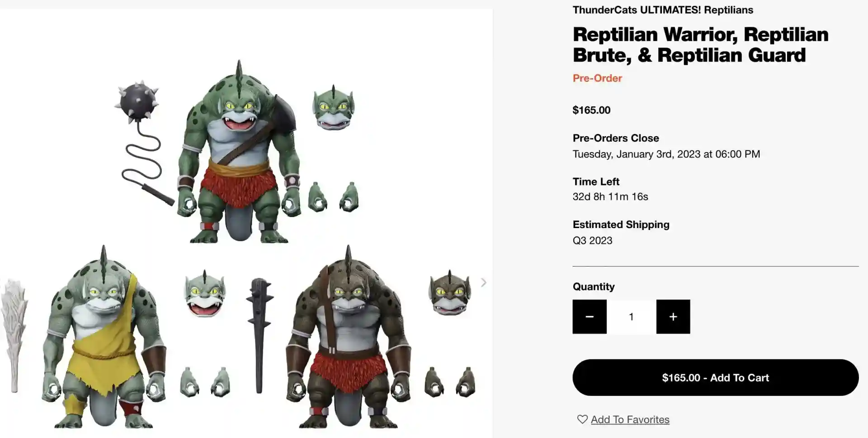Click the ThunderCats ULTIMATES! Reptilians category text

point(663,10)
